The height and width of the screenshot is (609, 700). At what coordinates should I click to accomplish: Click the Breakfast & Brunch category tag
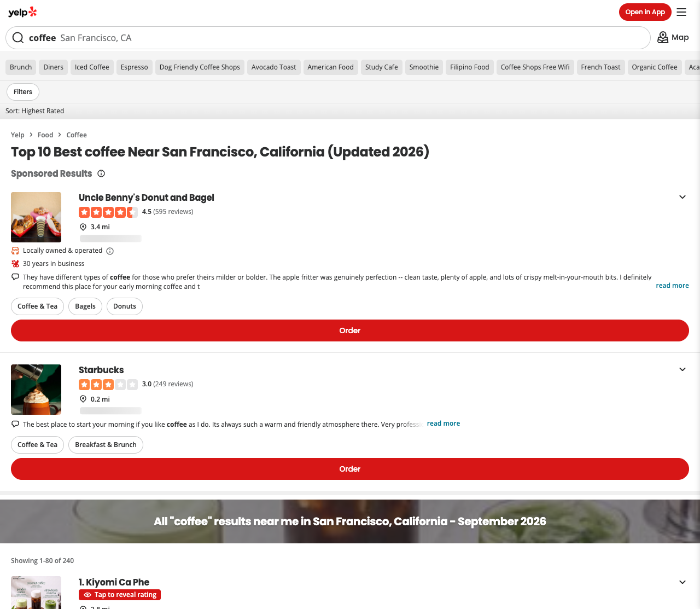pos(106,445)
